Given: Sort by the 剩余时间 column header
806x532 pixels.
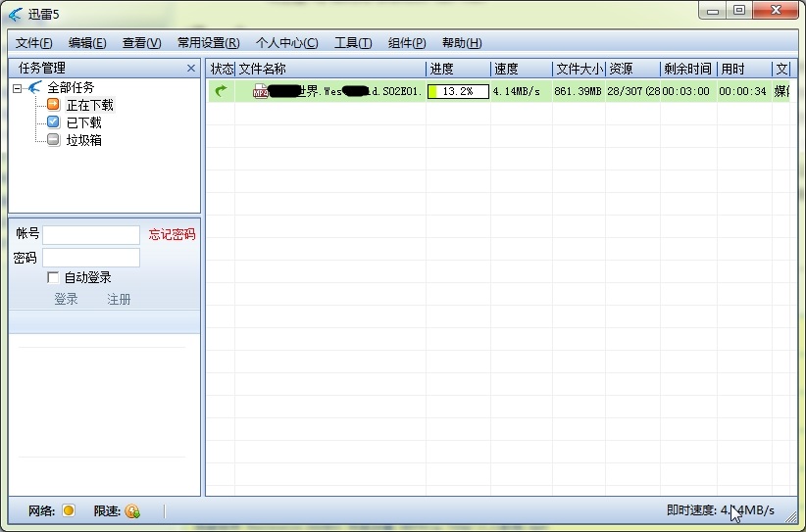Looking at the screenshot, I should coord(688,69).
